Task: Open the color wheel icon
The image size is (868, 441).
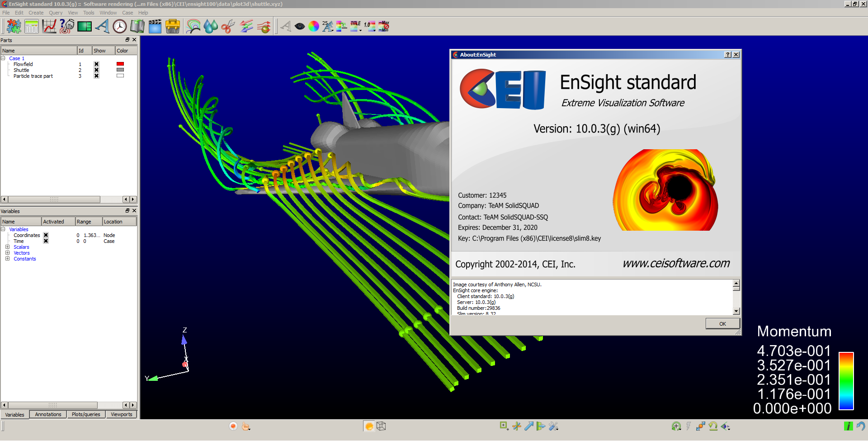Action: tap(314, 26)
